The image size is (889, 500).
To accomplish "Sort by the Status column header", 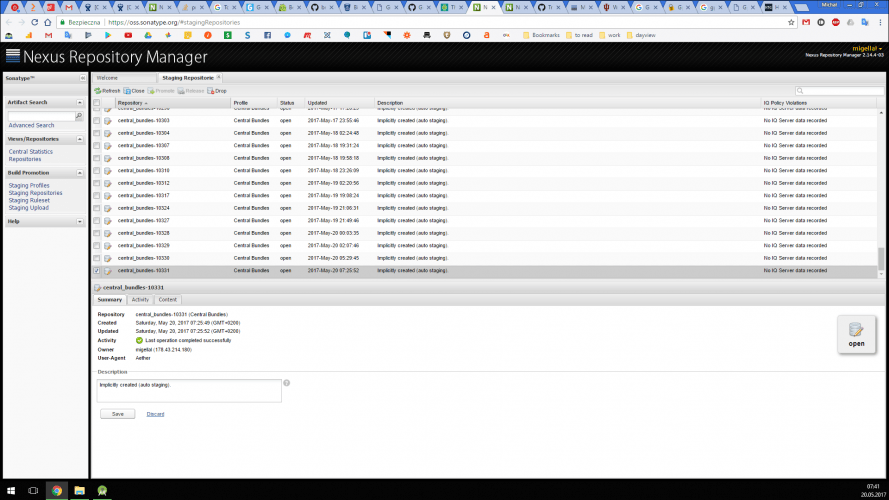I will 291,103.
